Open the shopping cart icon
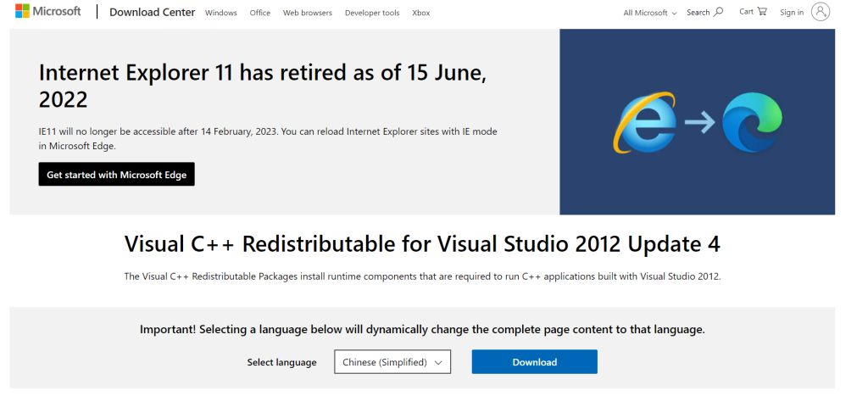This screenshot has height=396, width=868. (762, 12)
